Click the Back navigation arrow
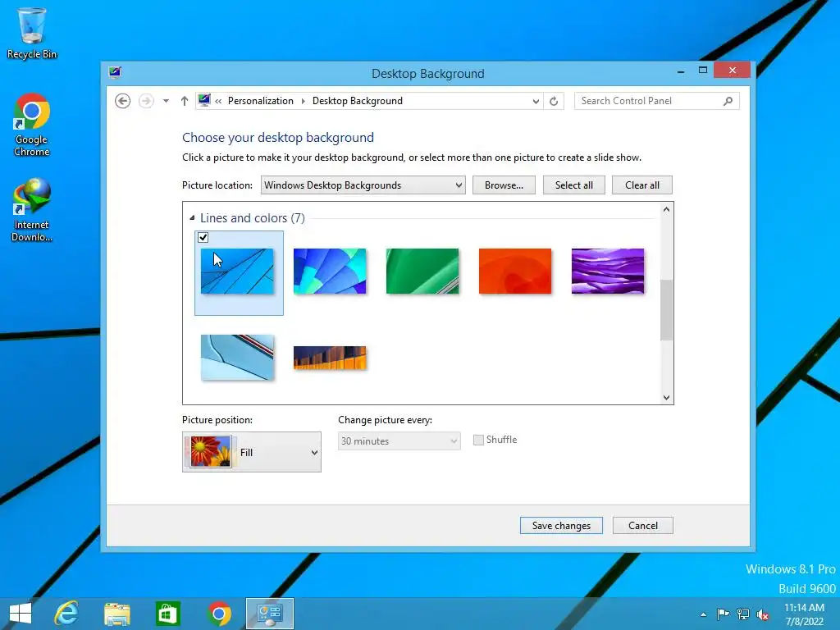The image size is (840, 630). pyautogui.click(x=123, y=101)
